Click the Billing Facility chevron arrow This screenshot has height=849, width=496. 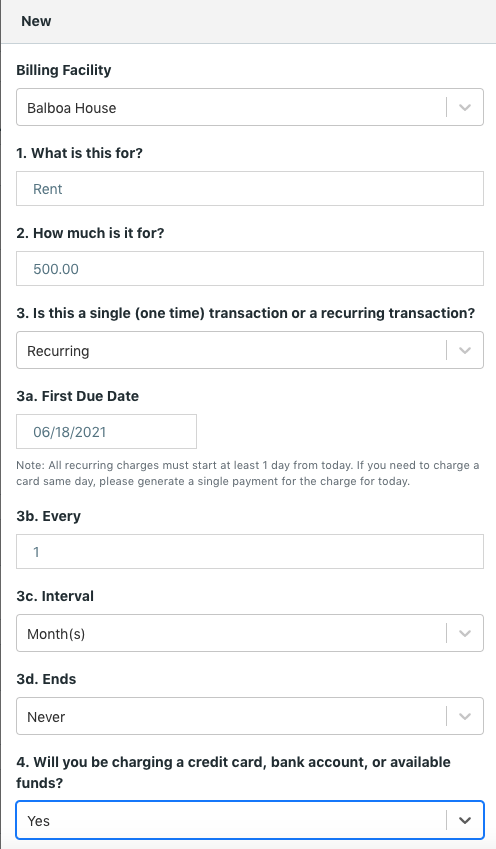pos(465,107)
